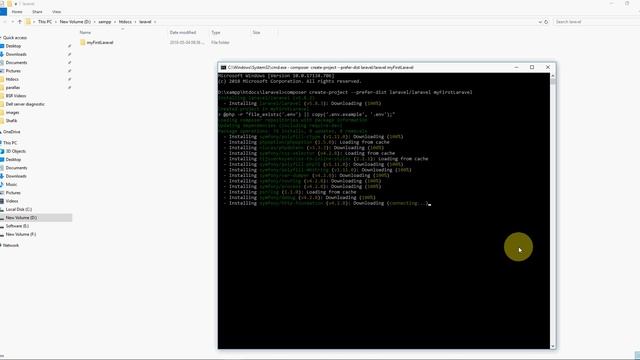Sort files by Name column

click(x=85, y=32)
